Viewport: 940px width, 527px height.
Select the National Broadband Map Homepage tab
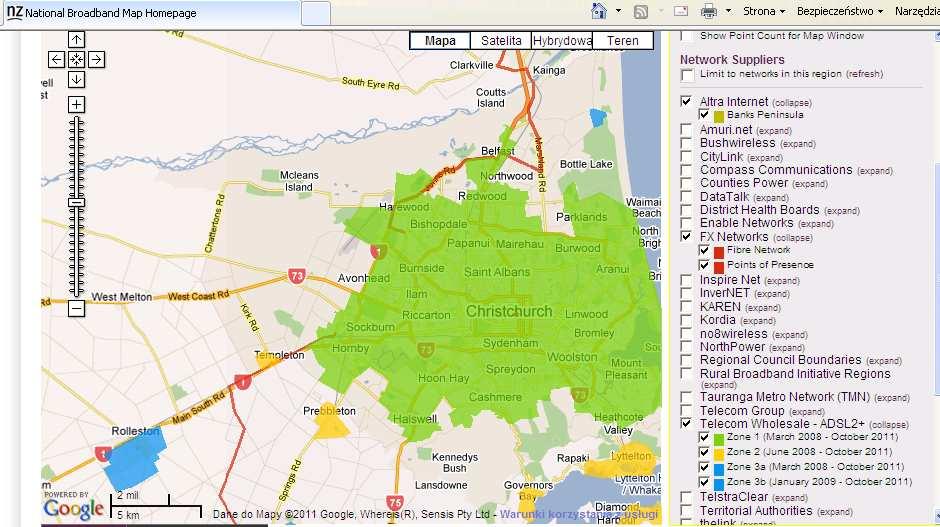coord(150,13)
